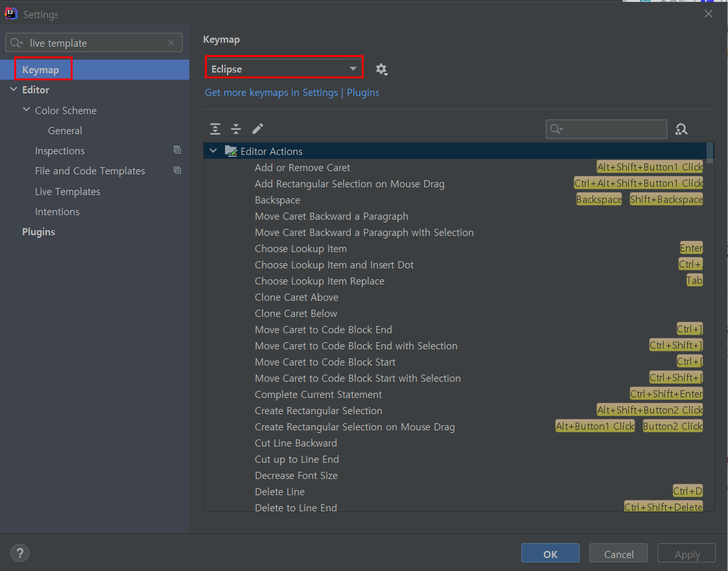The height and width of the screenshot is (571, 728).
Task: Select Move Caret to Code Block Start with Selection
Action: [357, 379]
